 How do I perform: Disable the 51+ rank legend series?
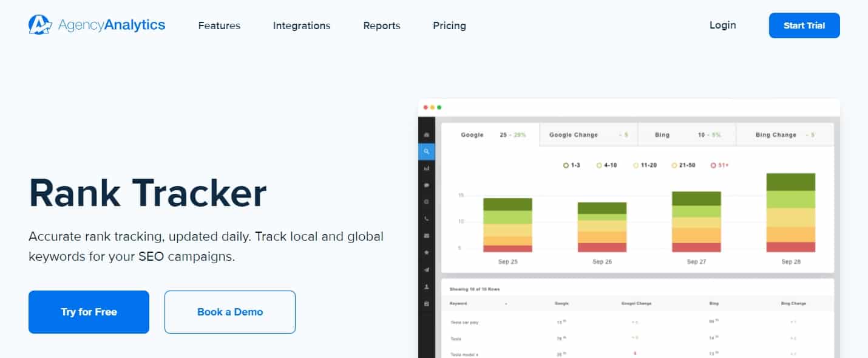(721, 165)
